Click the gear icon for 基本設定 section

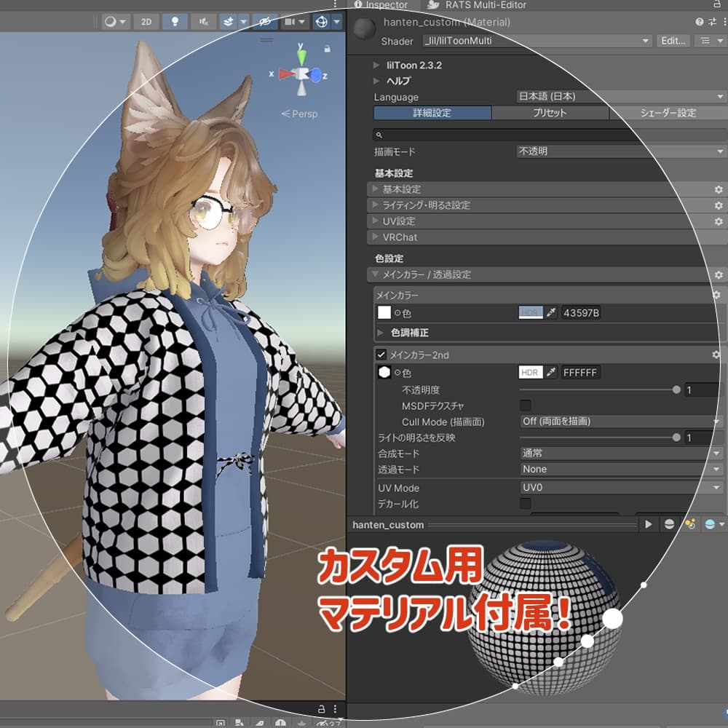(718, 189)
